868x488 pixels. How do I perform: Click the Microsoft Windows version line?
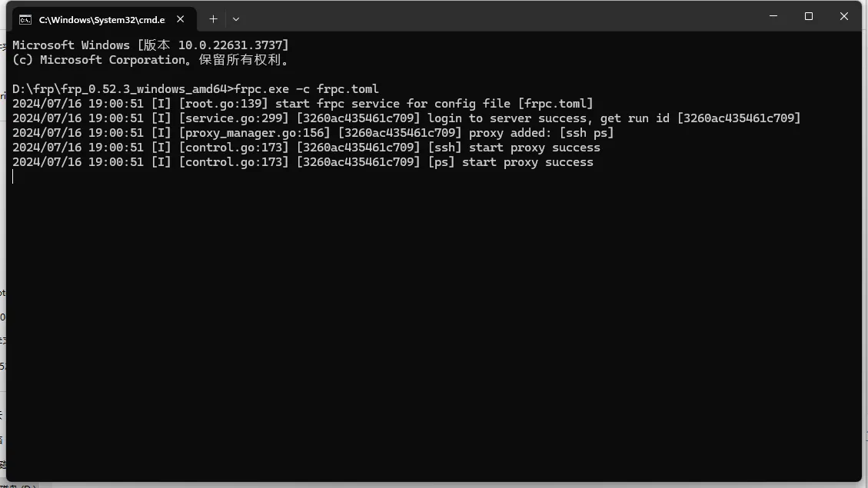(151, 45)
